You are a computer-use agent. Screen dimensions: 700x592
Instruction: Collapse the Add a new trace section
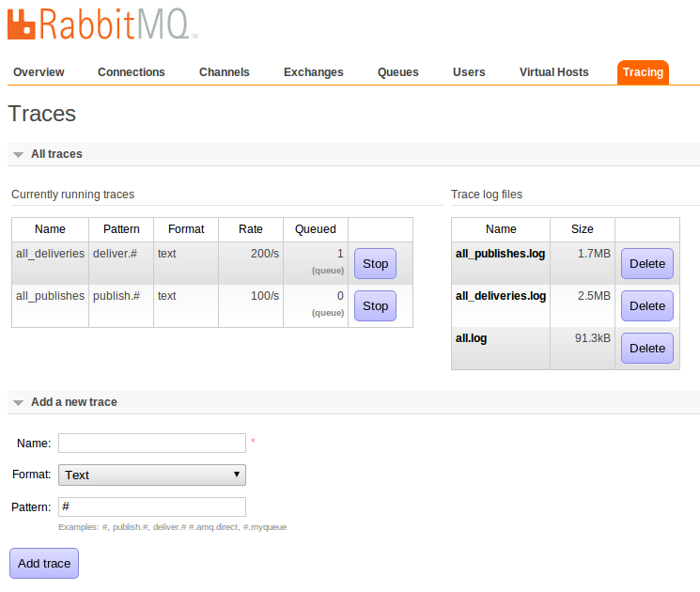click(65, 402)
